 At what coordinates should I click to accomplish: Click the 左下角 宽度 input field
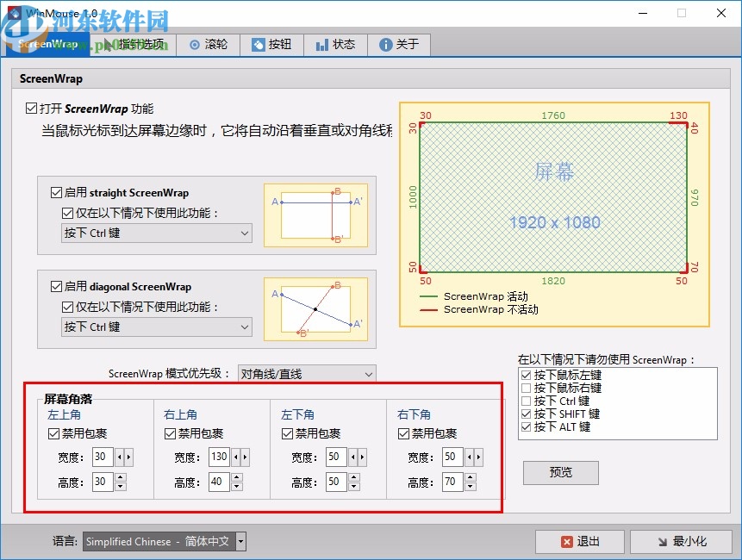(x=336, y=457)
